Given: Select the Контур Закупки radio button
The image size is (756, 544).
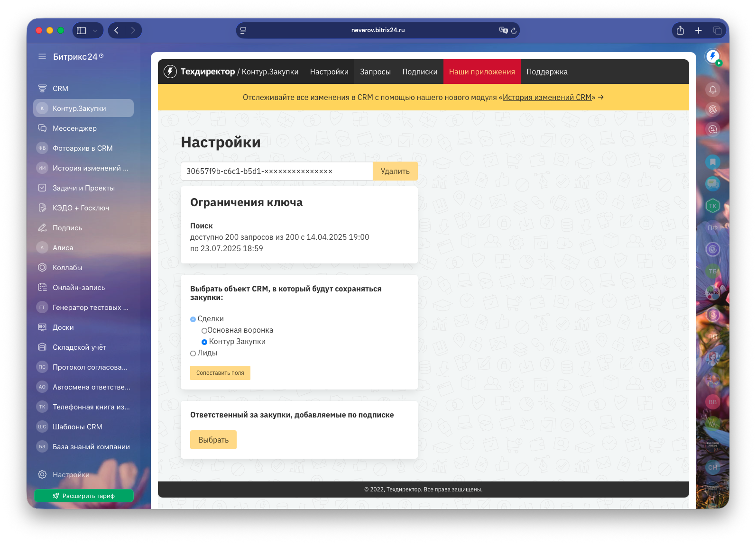Looking at the screenshot, I should point(204,342).
